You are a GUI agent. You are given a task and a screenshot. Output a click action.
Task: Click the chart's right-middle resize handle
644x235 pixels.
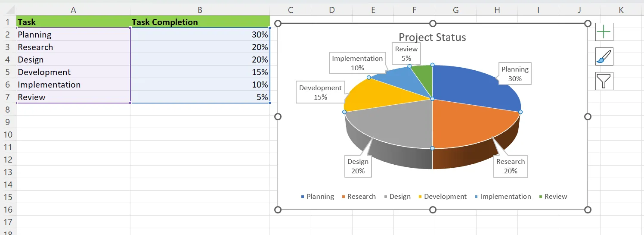[x=588, y=116]
